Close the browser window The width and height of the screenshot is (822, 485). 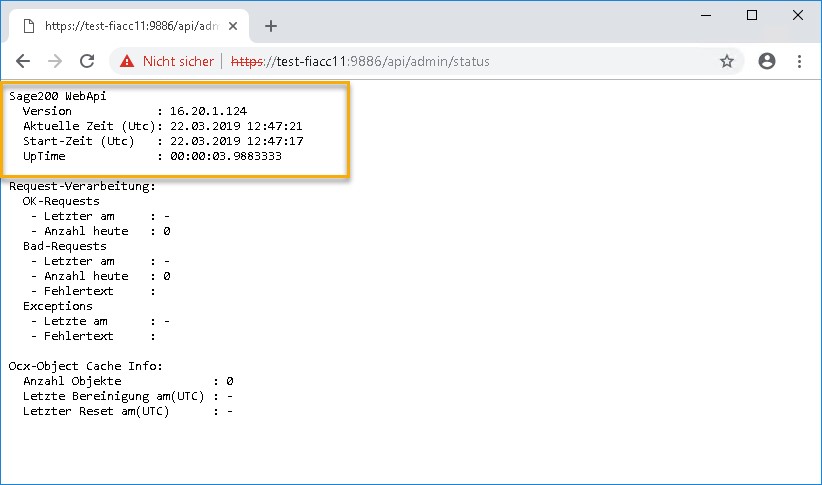(x=797, y=15)
